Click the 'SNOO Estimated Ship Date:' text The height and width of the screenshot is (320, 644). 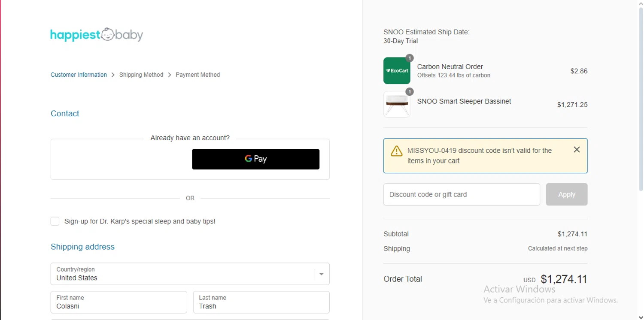click(x=426, y=32)
